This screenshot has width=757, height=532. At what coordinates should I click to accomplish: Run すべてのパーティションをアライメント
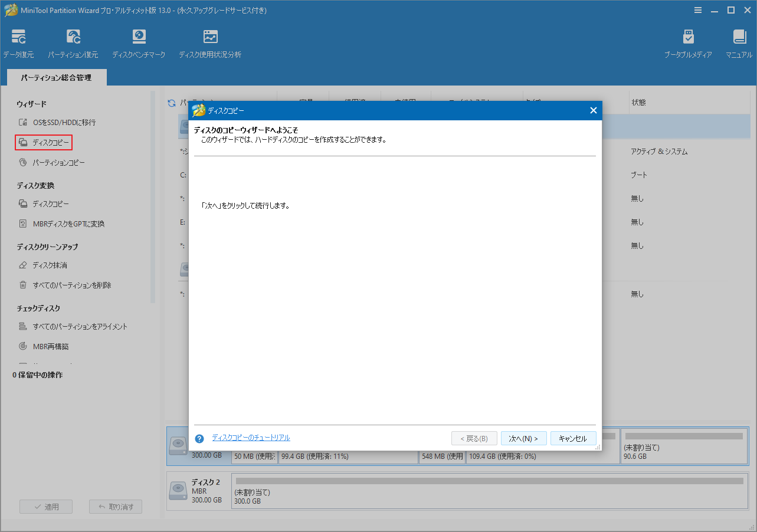click(81, 326)
